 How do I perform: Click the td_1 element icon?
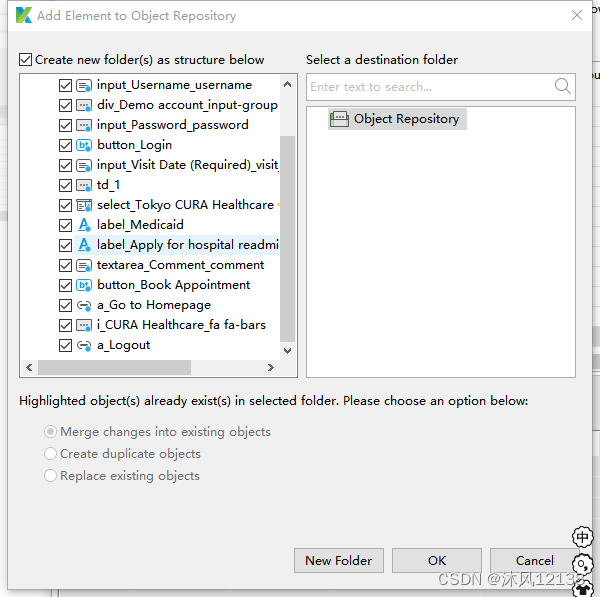pos(84,185)
